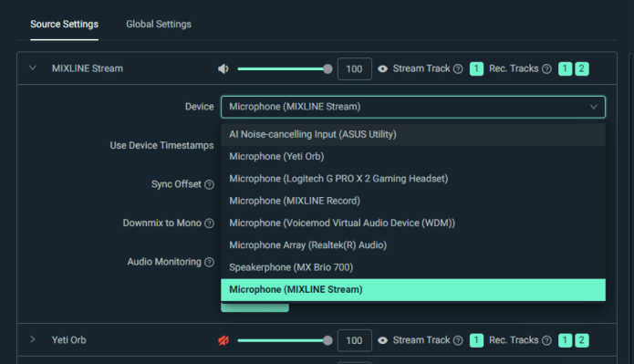The width and height of the screenshot is (634, 364).
Task: Click the Device label
Action: tap(200, 107)
